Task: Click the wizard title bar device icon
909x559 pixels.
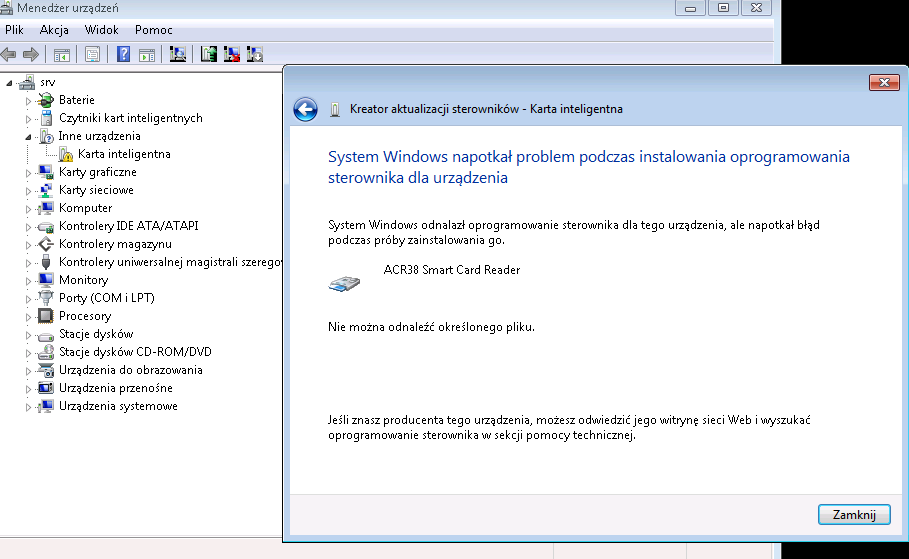Action: (x=334, y=109)
